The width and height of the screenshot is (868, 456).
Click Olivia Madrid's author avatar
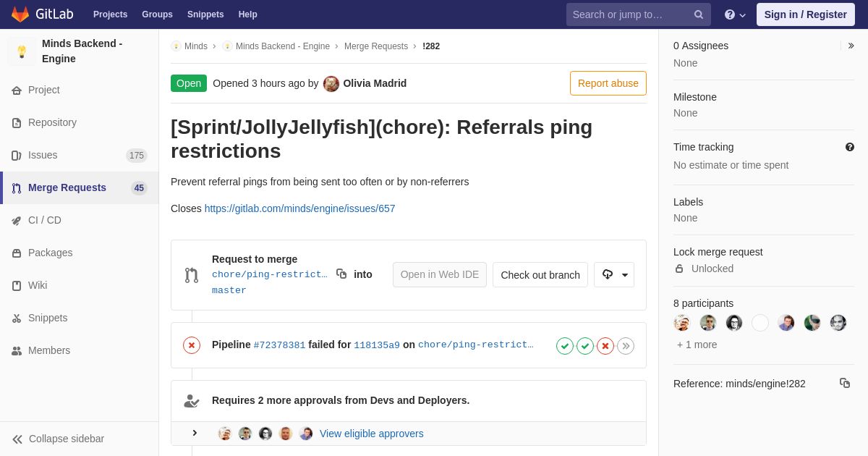point(331,83)
